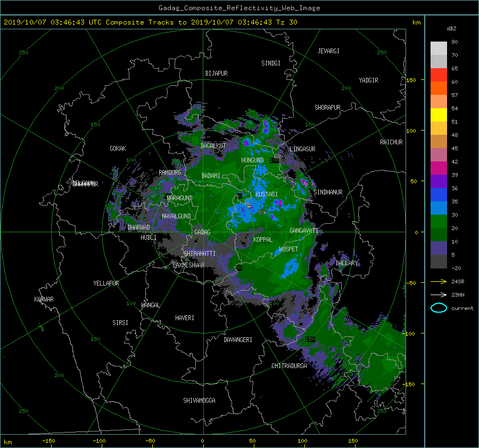This screenshot has height=448, width=479.
Task: Click the GANGAVATI city label
Action: pyautogui.click(x=304, y=231)
